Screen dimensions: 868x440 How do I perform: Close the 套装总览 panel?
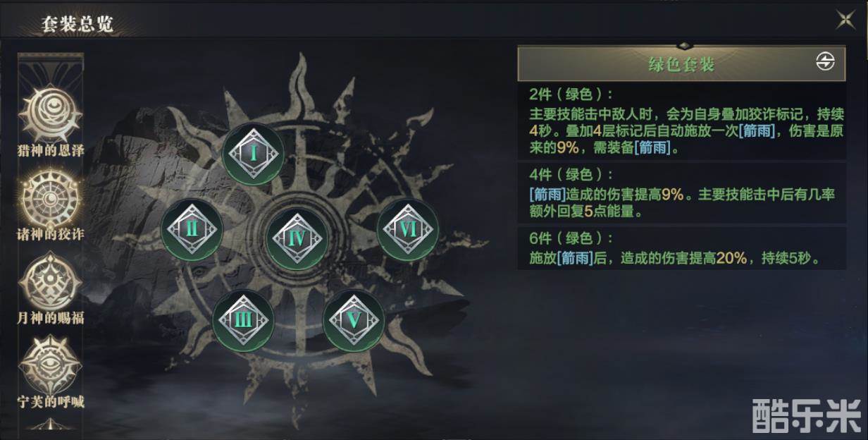click(845, 19)
